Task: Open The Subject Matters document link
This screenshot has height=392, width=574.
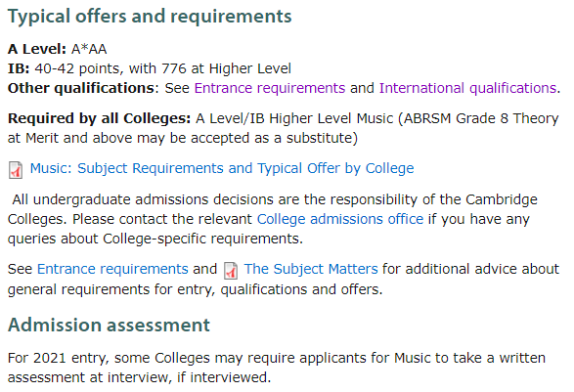Action: coord(311,269)
